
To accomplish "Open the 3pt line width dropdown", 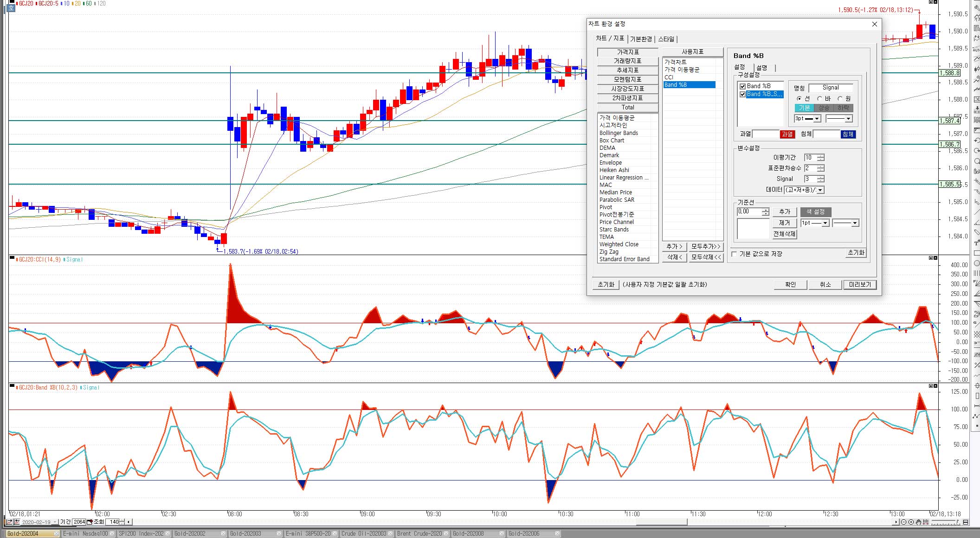I will (817, 119).
